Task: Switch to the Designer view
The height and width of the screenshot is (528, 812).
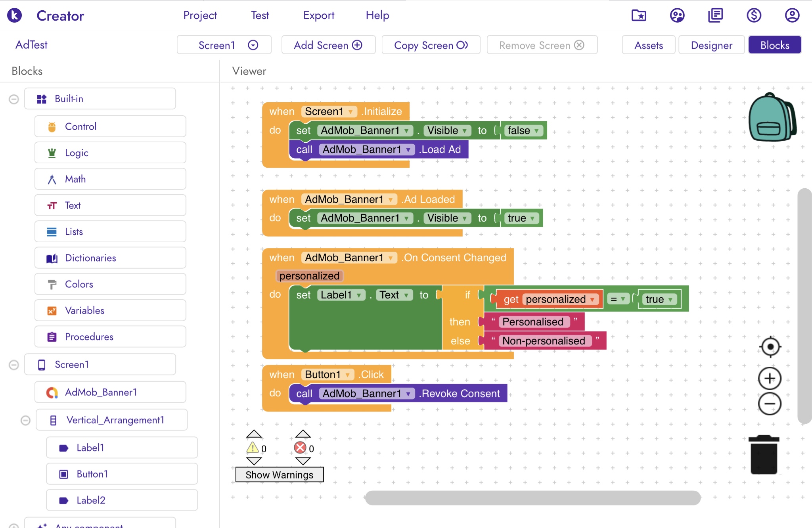Action: [x=711, y=45]
